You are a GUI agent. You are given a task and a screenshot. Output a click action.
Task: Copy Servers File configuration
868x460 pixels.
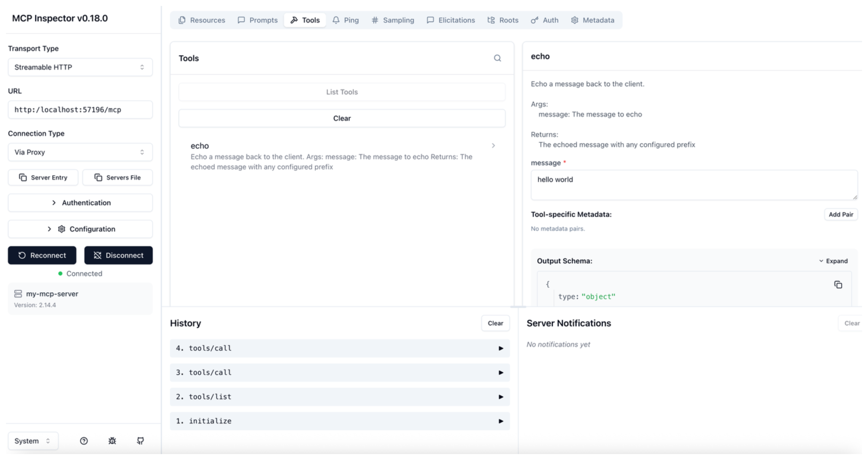[x=118, y=177]
